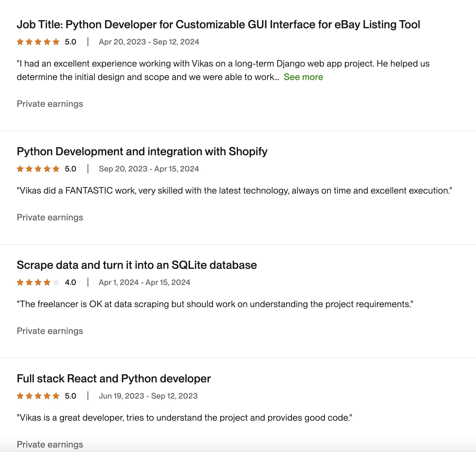Click the 4.0 rating score

71,282
